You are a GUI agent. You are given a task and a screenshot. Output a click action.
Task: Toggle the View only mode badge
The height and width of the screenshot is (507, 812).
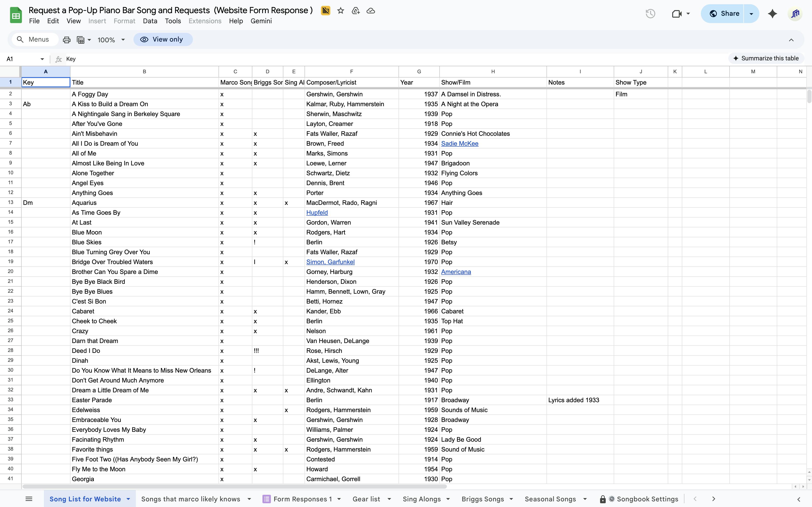pos(163,39)
